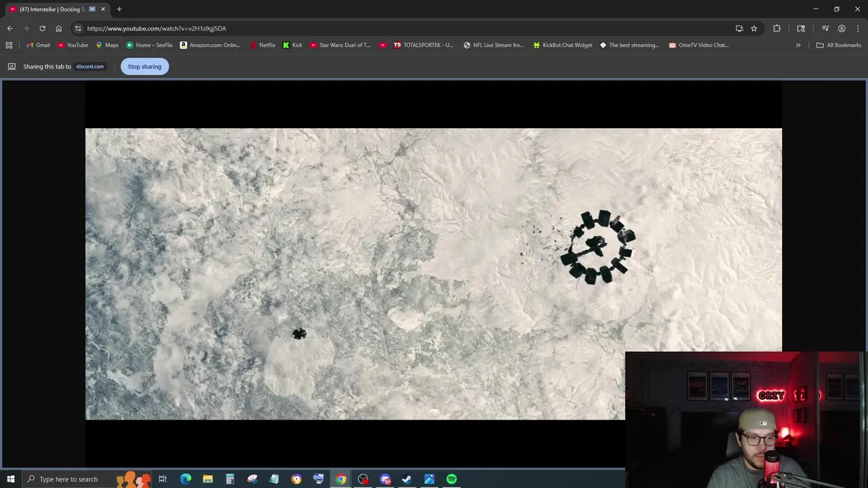Open the media control icon in toolbar

click(x=825, y=28)
